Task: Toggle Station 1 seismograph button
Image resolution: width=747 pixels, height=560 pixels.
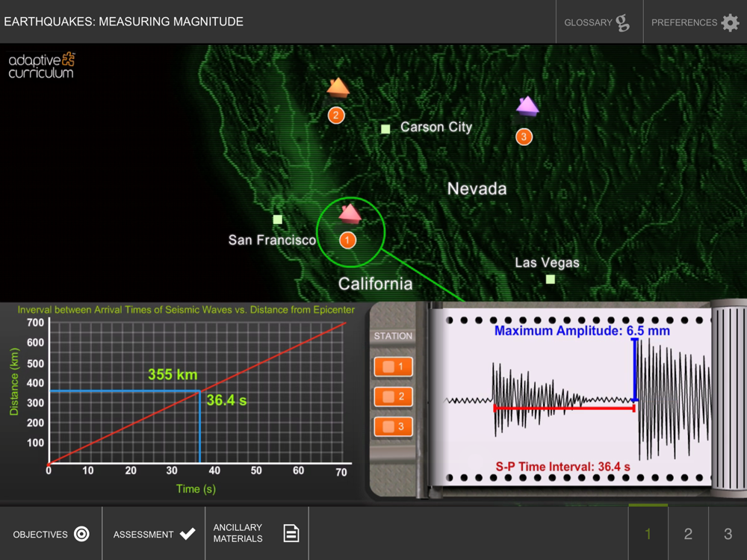Action: (x=393, y=367)
